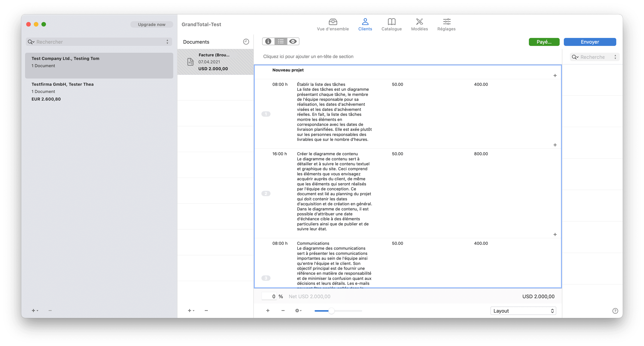644x346 pixels.
Task: Toggle the eye preview view
Action: point(293,41)
